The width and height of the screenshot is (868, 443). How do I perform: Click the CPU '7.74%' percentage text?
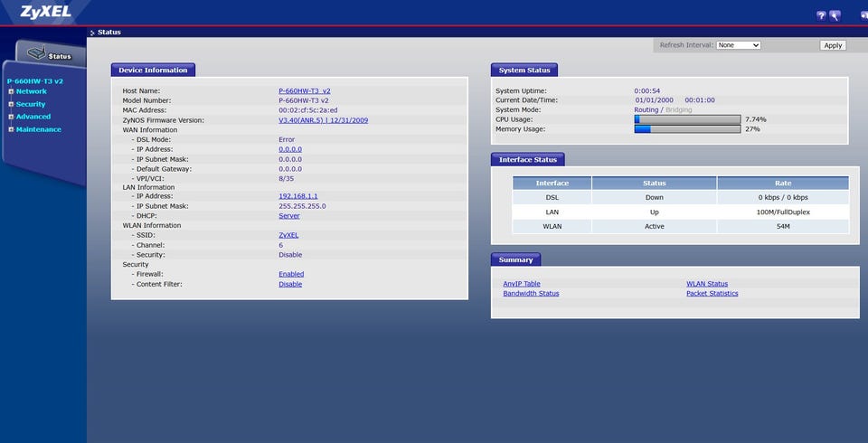coord(756,119)
